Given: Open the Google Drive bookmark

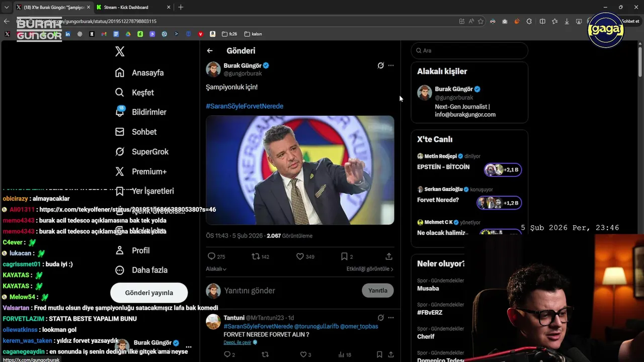Looking at the screenshot, I should click(x=128, y=34).
